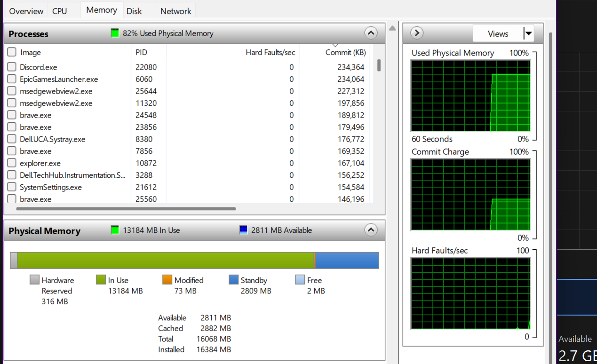
Task: Select the Memory tab
Action: (x=102, y=10)
